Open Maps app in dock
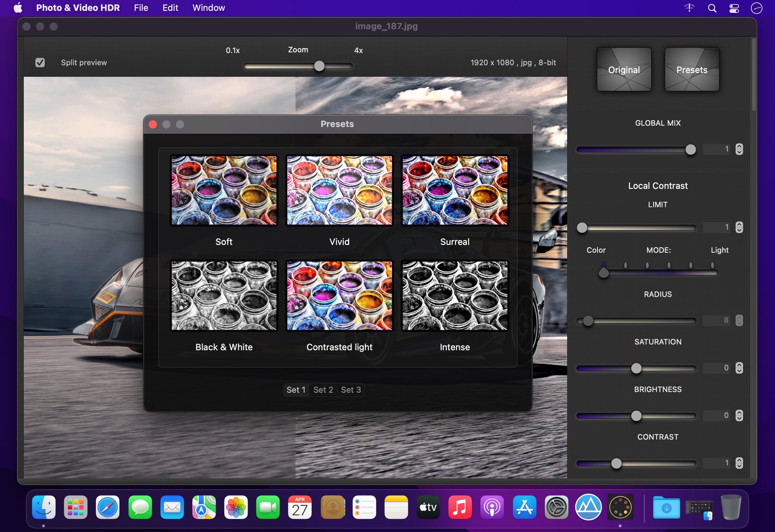 point(204,508)
